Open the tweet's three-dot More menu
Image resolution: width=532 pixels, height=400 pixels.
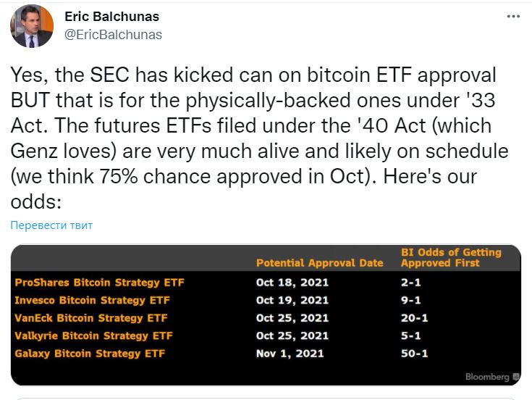click(512, 16)
